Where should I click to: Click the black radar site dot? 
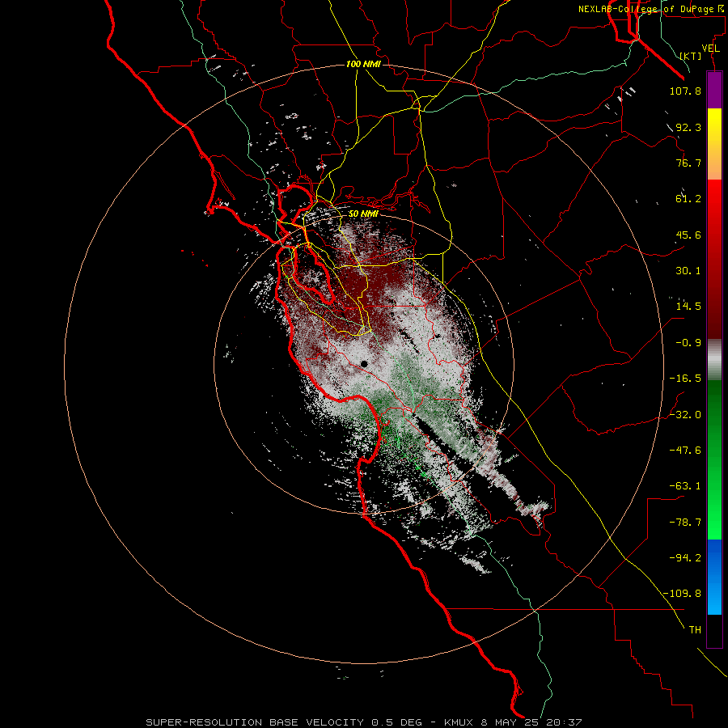pos(364,365)
